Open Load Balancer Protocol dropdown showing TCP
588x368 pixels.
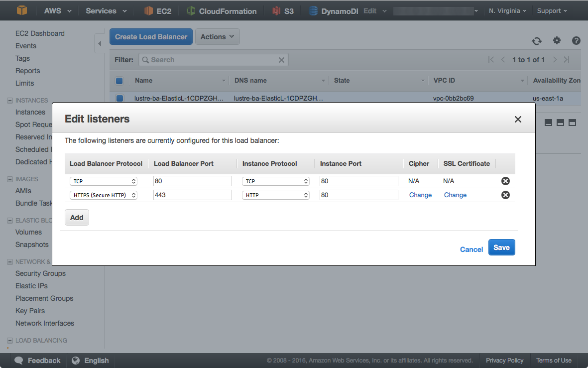coord(103,181)
